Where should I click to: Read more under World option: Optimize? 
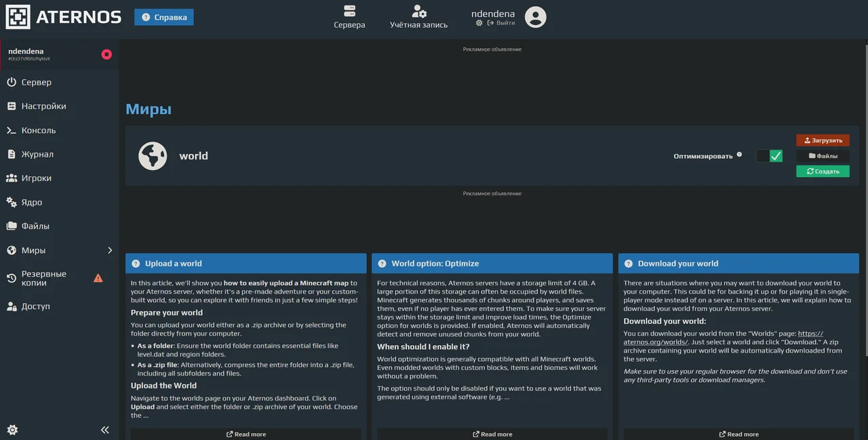492,434
